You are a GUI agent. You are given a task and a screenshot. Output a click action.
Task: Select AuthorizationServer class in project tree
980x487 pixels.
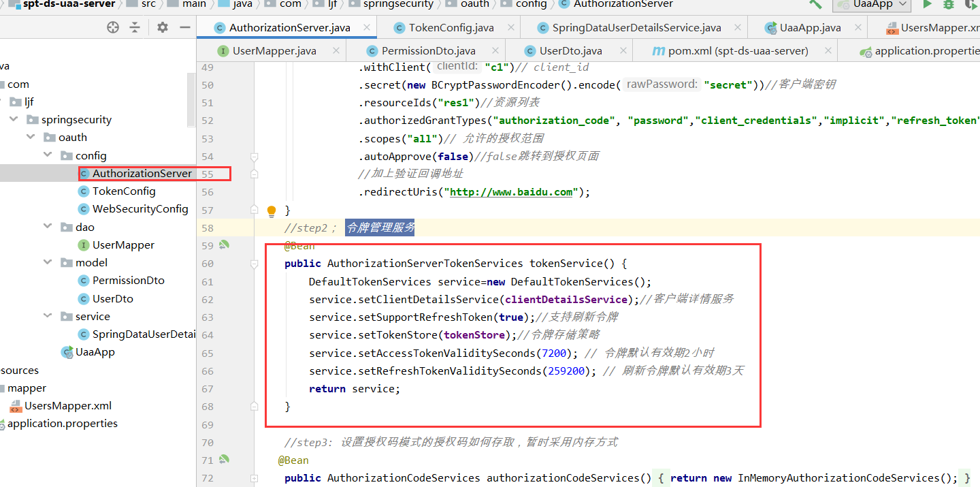point(135,173)
